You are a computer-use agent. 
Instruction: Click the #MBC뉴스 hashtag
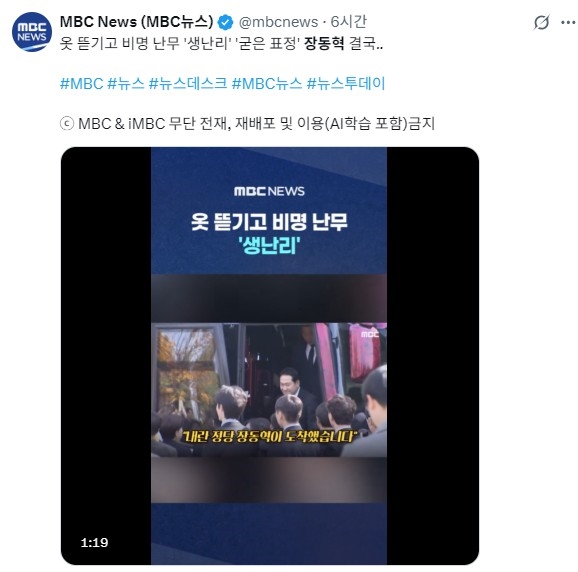[x=267, y=84]
